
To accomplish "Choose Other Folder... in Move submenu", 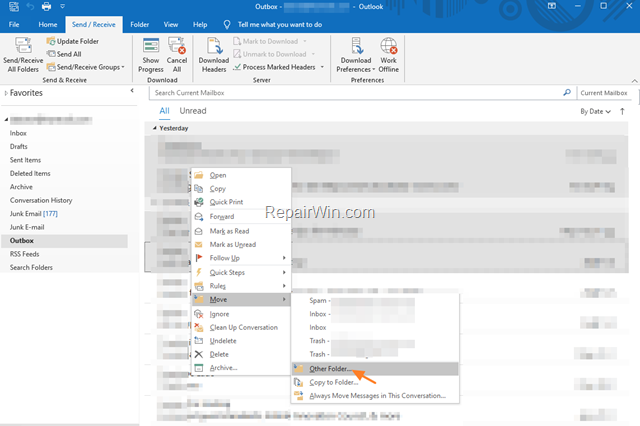I will [375, 369].
